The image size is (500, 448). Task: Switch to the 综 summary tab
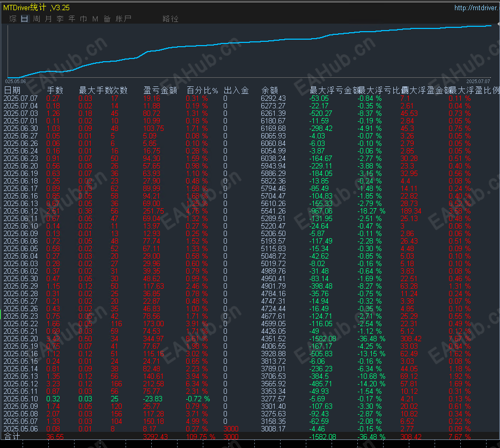(13, 19)
